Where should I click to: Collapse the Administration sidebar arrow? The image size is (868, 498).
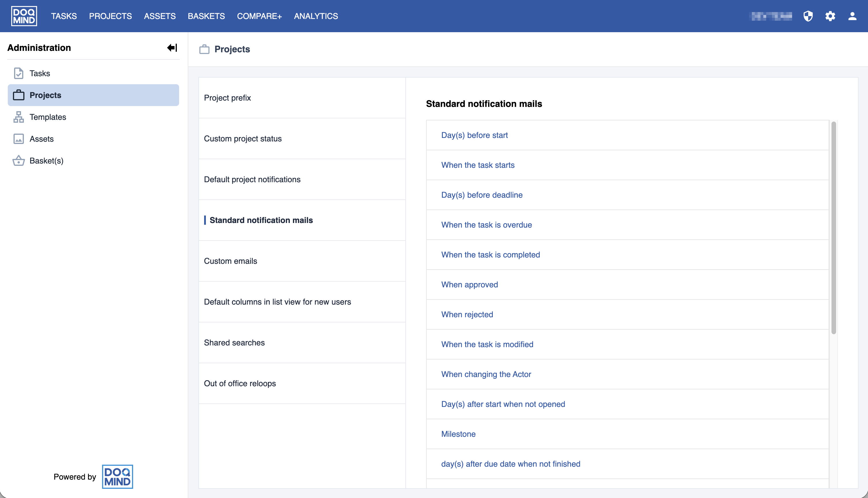pyautogui.click(x=172, y=47)
